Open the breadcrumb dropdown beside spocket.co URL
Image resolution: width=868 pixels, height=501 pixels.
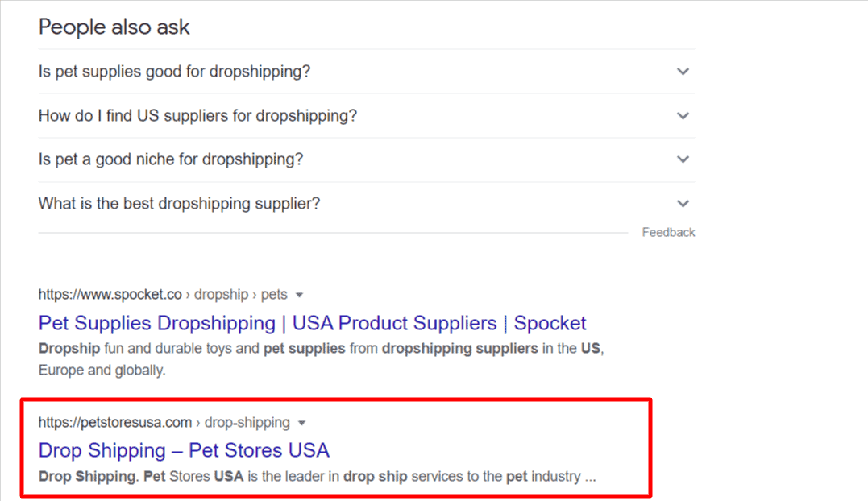pyautogui.click(x=301, y=294)
